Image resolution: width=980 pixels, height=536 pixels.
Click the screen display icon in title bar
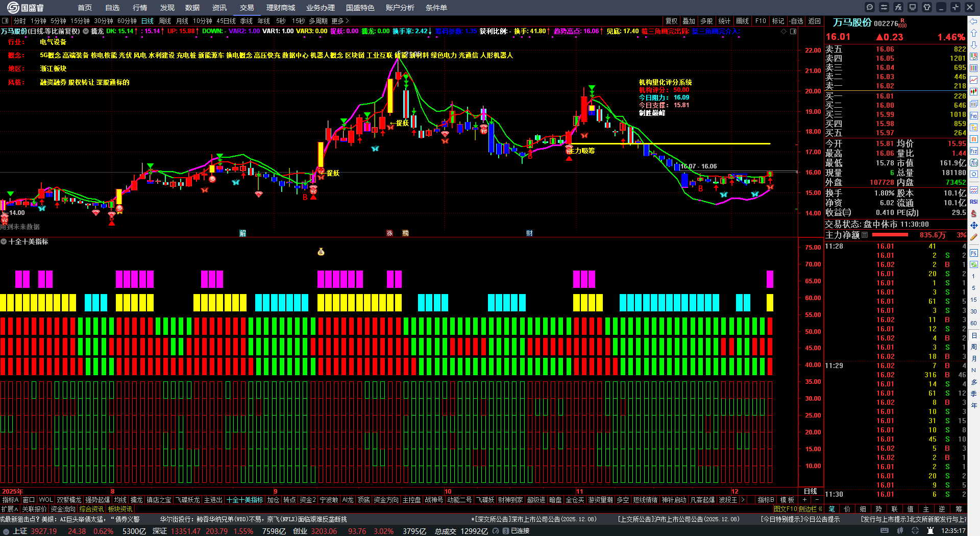913,7
